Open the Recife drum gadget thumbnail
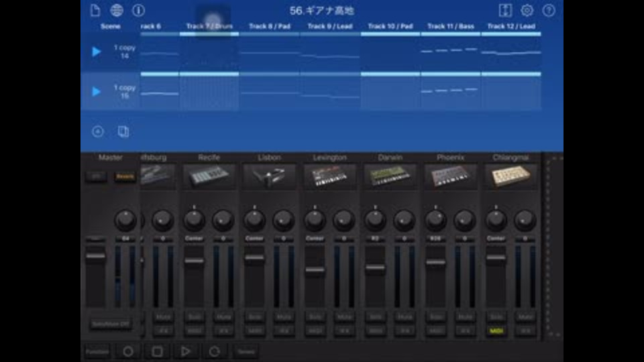 pyautogui.click(x=209, y=176)
